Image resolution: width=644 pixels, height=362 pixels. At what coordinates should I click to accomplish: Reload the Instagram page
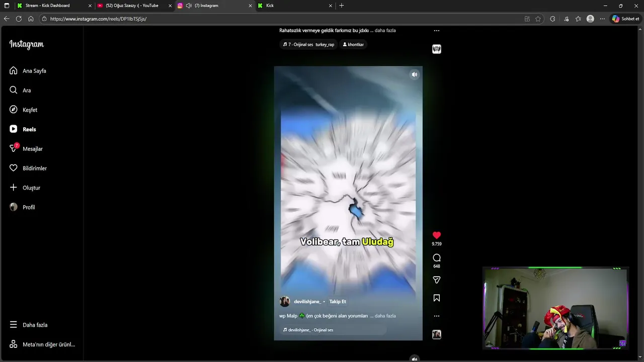[x=19, y=19]
